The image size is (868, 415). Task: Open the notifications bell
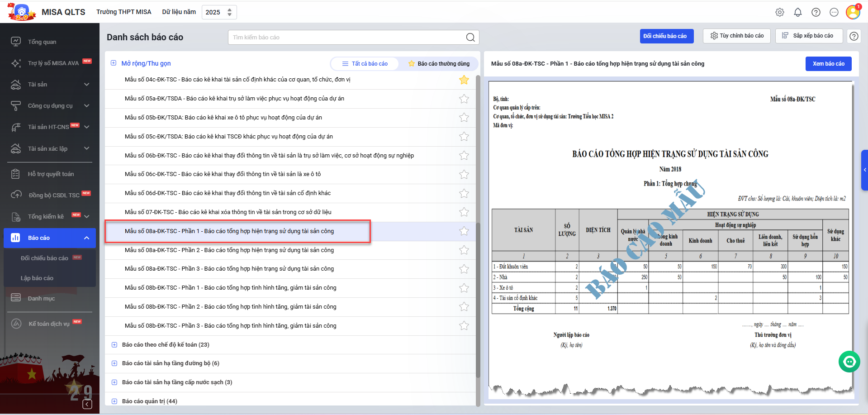pos(797,12)
